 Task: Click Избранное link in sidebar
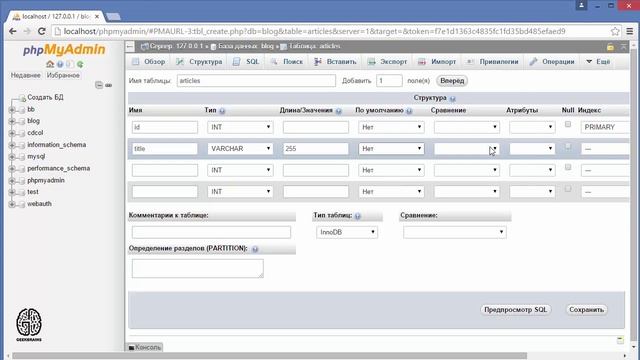click(63, 76)
